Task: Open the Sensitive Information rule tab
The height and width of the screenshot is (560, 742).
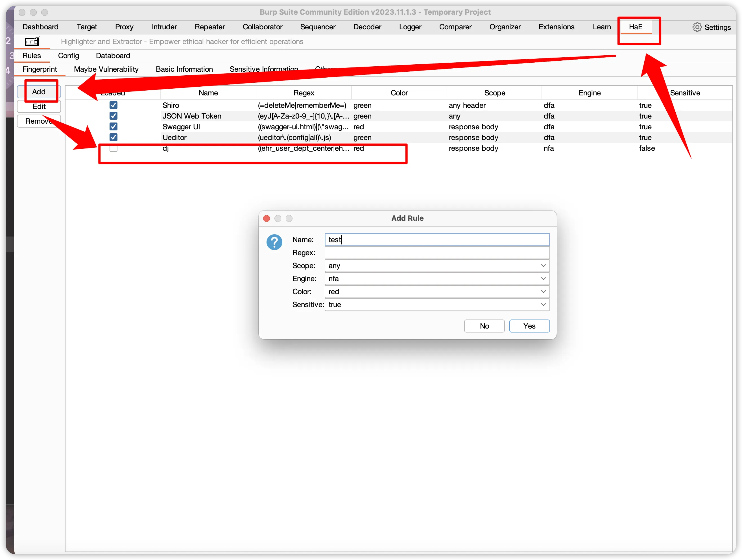Action: coord(264,69)
